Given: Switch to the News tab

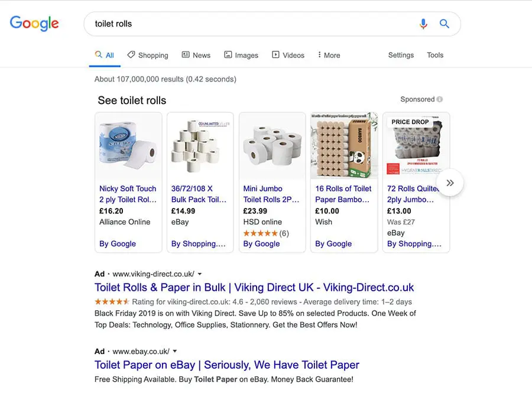Looking at the screenshot, I should (x=196, y=55).
